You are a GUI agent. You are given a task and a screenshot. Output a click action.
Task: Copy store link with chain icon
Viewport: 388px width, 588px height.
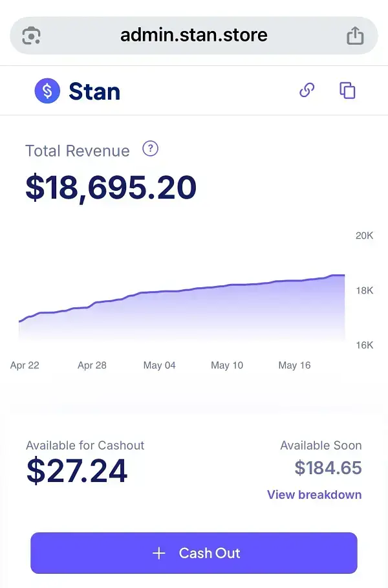307,91
